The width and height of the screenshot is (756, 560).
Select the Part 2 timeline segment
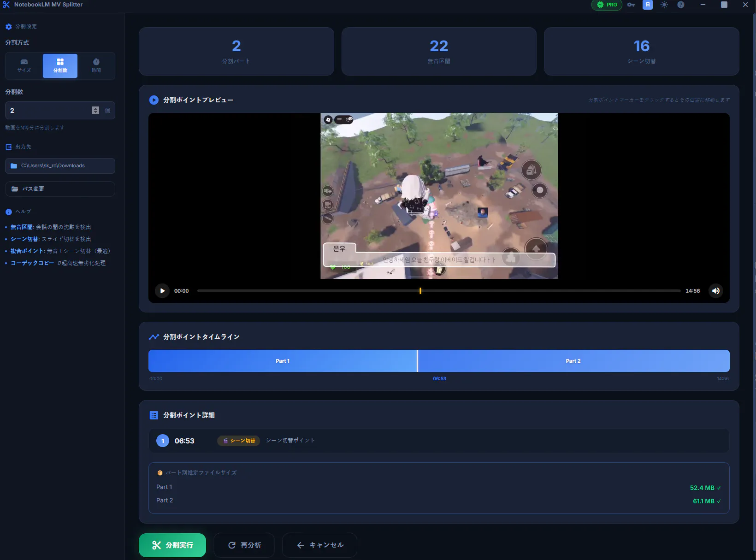tap(573, 361)
